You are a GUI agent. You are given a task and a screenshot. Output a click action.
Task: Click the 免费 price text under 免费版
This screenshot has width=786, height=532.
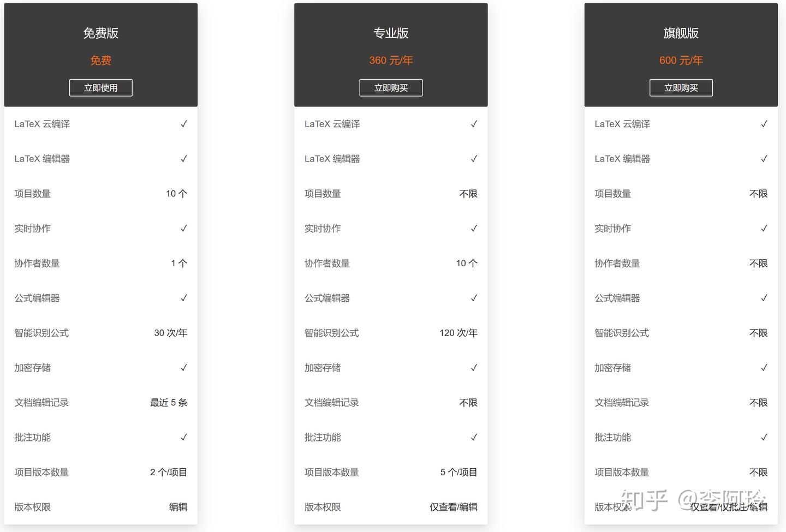100,60
